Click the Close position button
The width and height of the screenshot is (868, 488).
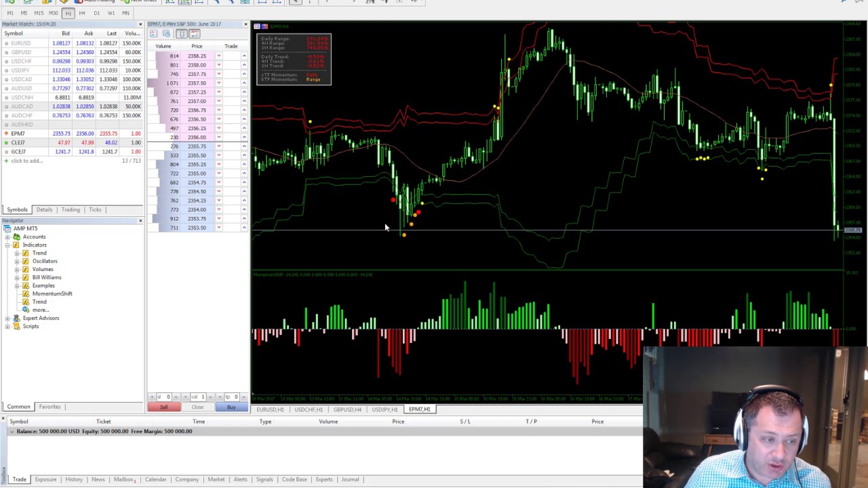pyautogui.click(x=197, y=407)
